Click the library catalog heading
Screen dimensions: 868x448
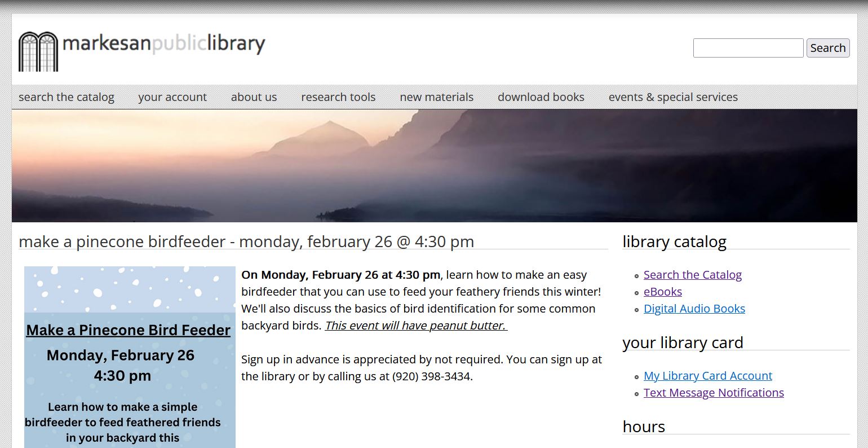(674, 241)
